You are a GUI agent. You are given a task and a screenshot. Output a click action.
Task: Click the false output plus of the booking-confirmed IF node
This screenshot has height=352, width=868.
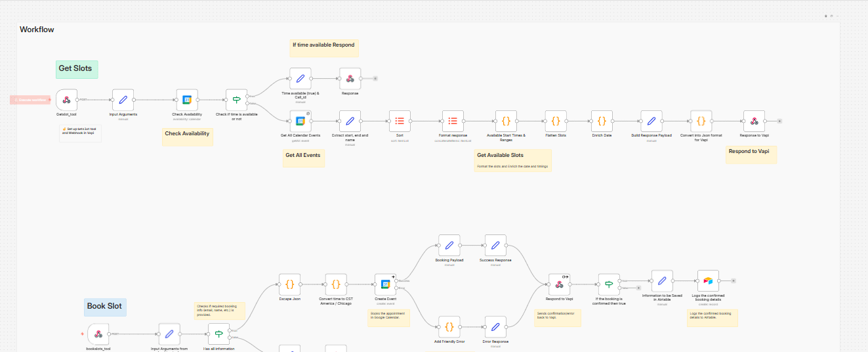637,288
